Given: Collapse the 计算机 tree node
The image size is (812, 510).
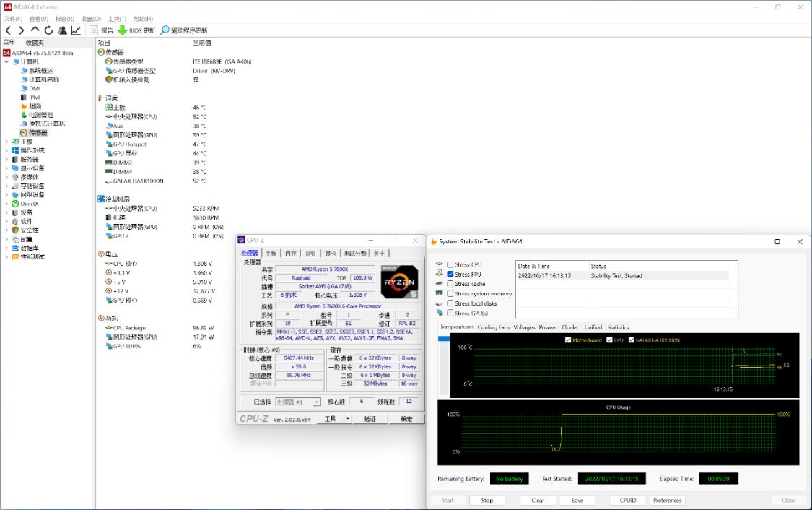Looking at the screenshot, I should (x=7, y=62).
